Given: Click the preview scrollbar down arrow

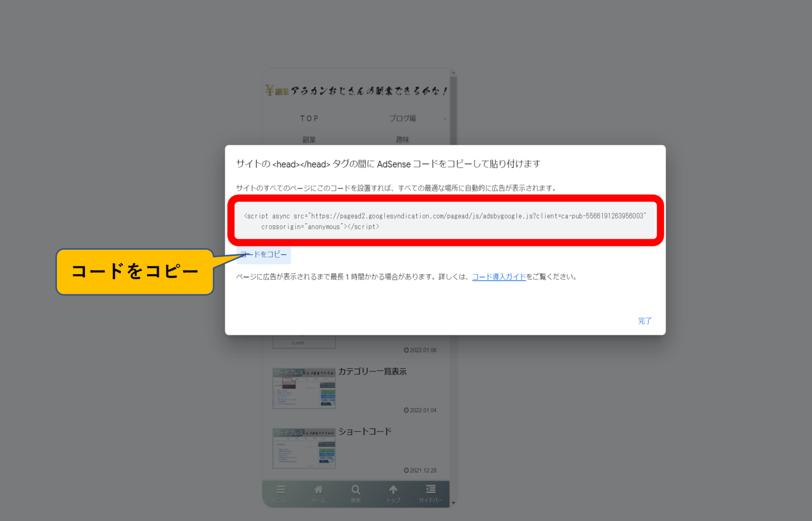Looking at the screenshot, I should pos(453,503).
